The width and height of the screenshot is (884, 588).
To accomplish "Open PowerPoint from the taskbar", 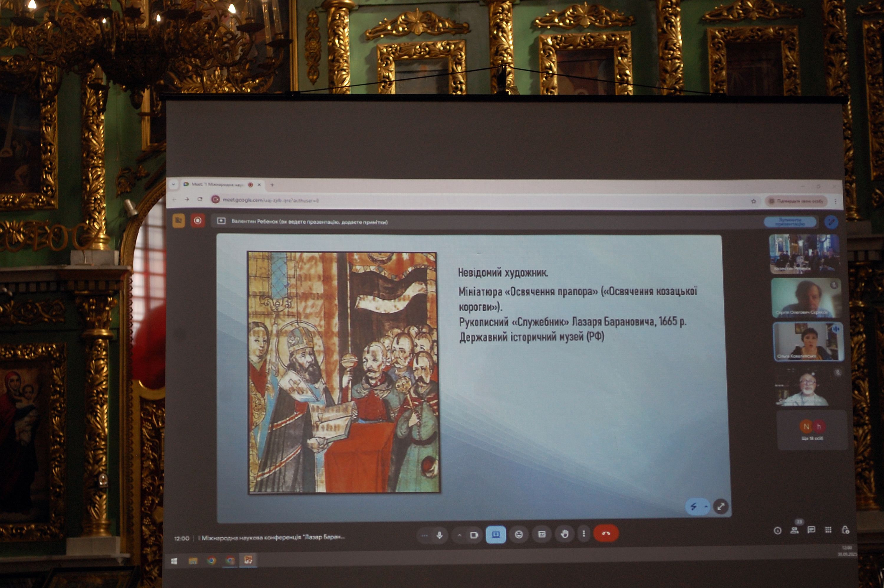I will coord(248,560).
